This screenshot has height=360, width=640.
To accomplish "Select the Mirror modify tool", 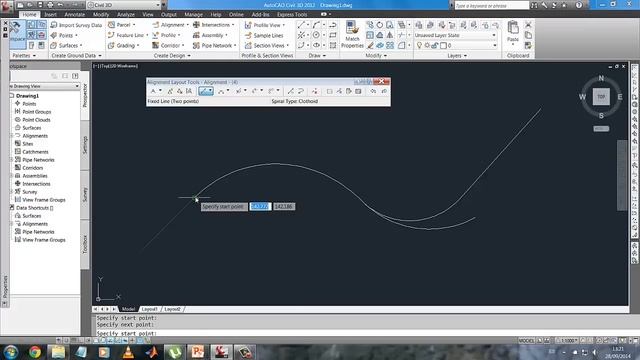I will pos(390,35).
